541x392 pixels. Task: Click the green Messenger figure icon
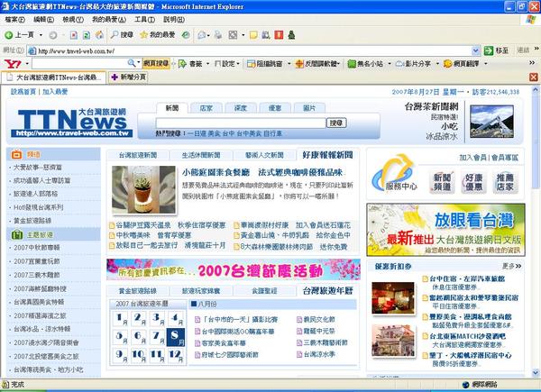coord(291,35)
